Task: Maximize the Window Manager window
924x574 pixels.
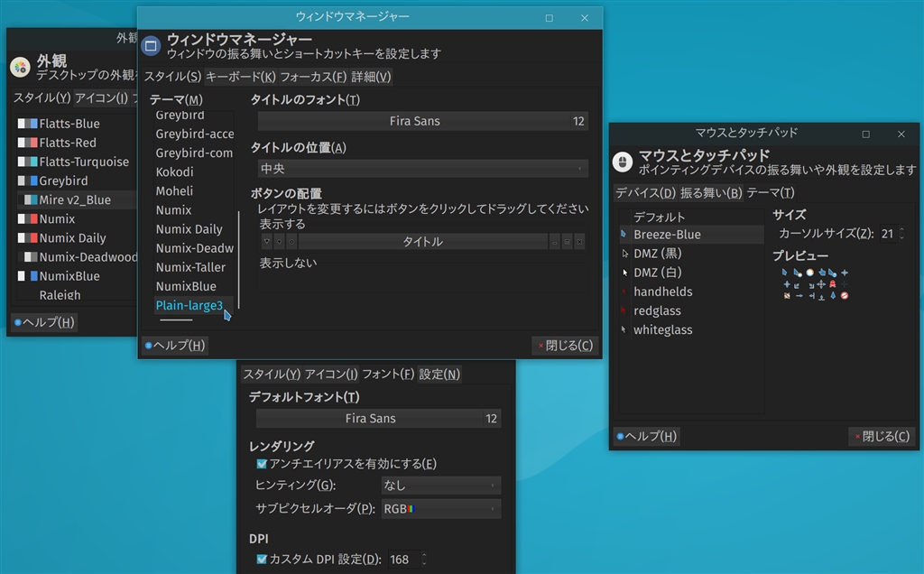Action: click(550, 18)
